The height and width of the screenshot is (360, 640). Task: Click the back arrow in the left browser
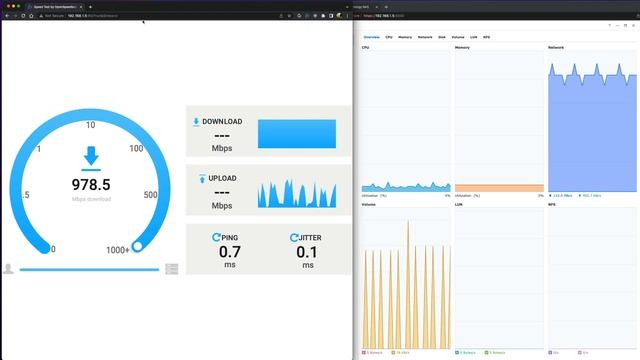click(7, 16)
